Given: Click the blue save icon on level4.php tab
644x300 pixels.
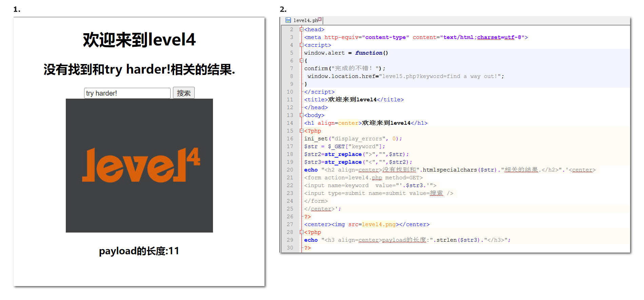Looking at the screenshot, I should [x=288, y=20].
